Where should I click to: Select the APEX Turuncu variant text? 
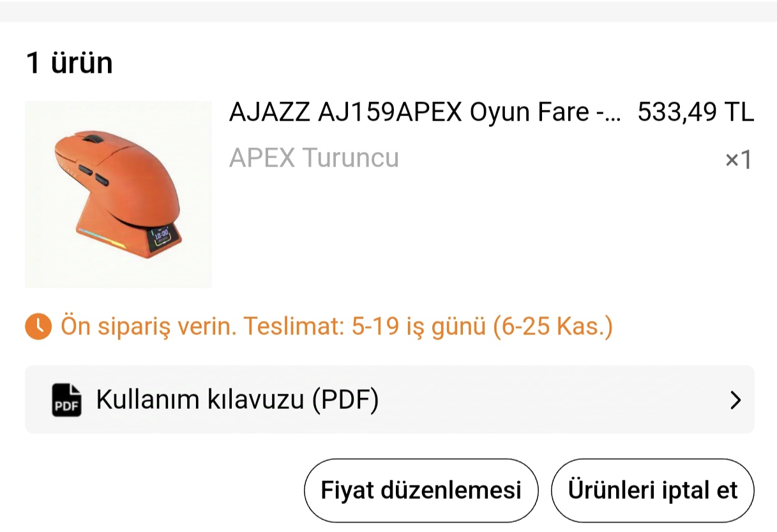pyautogui.click(x=314, y=158)
